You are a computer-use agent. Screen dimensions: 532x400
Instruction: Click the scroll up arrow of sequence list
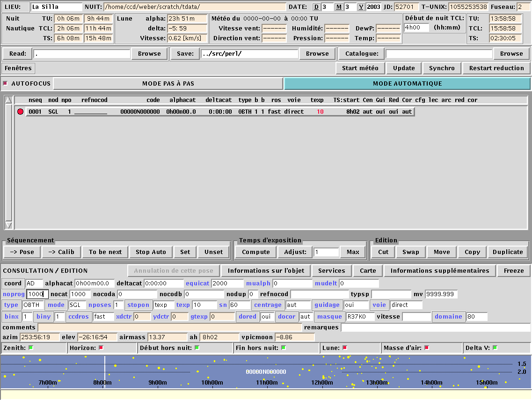coord(8,100)
